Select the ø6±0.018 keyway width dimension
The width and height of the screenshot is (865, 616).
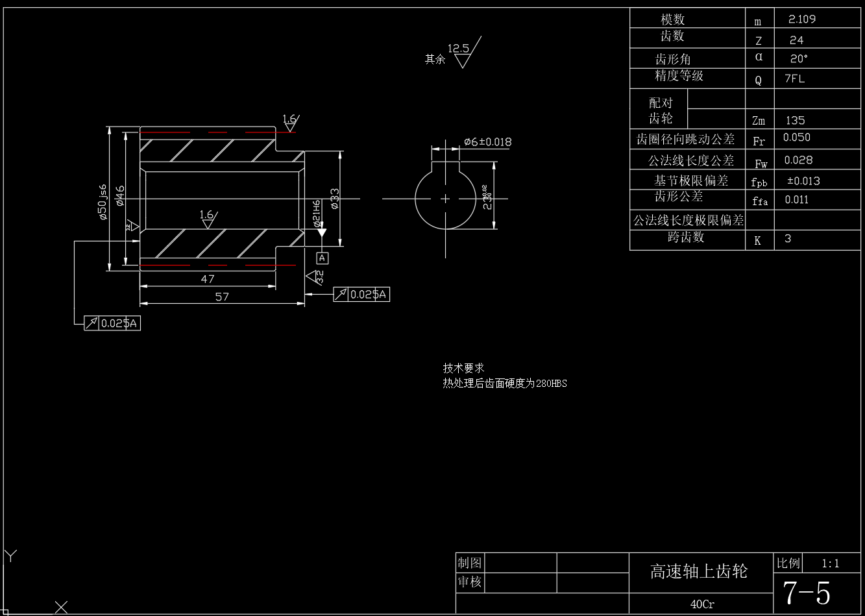(487, 142)
